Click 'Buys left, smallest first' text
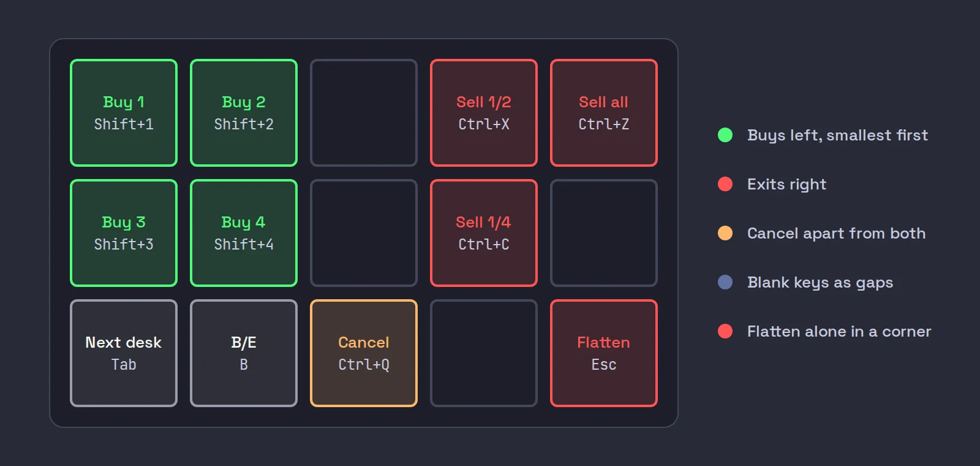This screenshot has height=466, width=980. tap(837, 136)
